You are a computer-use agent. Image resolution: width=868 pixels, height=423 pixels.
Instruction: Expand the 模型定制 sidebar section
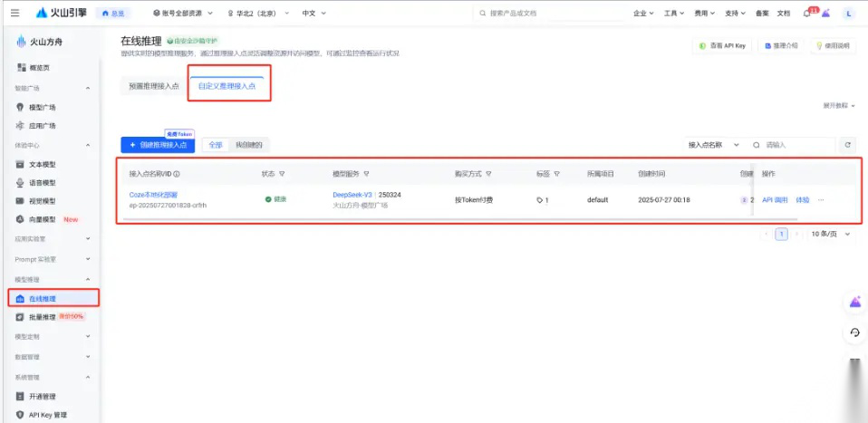88,337
